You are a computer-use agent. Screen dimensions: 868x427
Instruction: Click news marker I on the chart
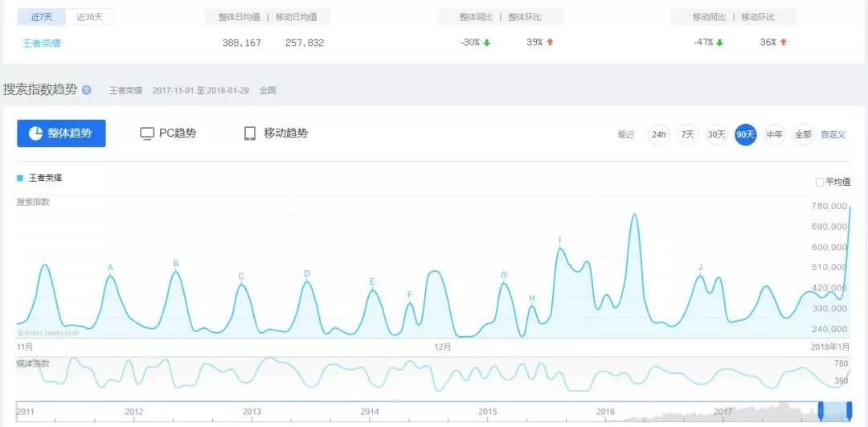point(559,240)
